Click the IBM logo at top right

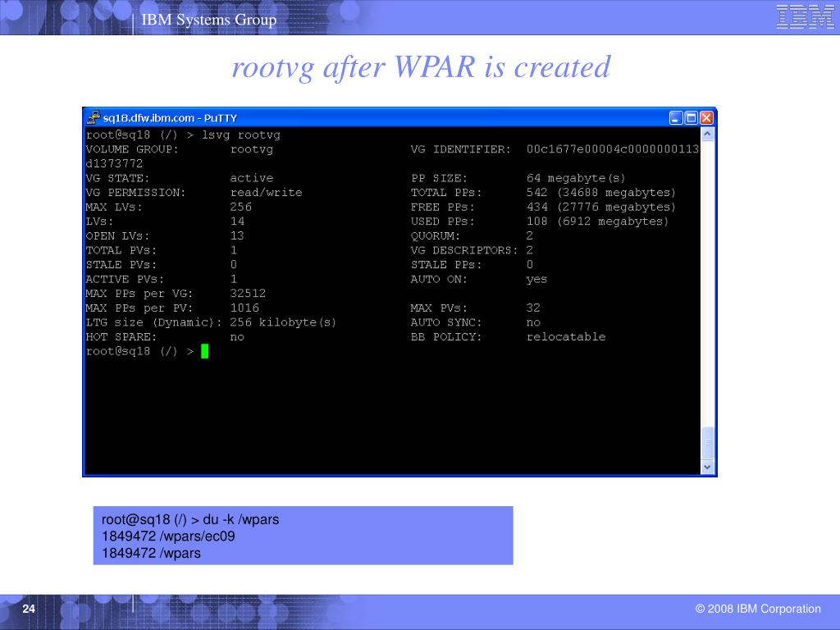tap(805, 16)
